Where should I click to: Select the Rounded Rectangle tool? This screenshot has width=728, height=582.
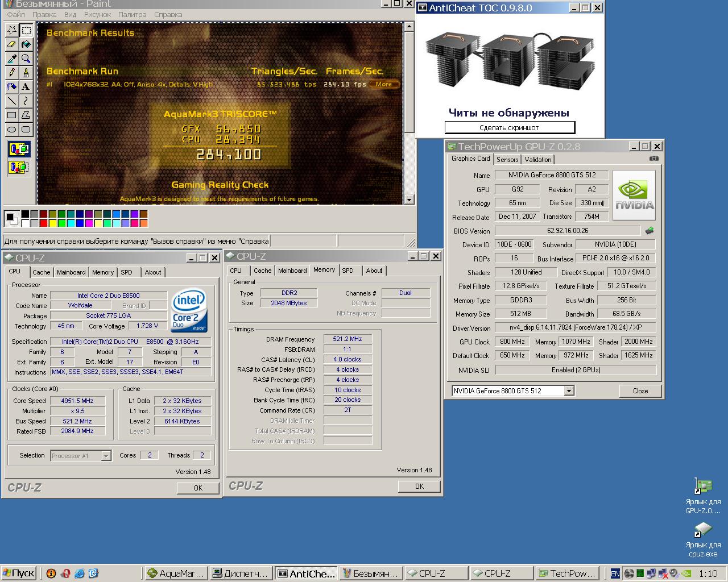click(x=26, y=130)
